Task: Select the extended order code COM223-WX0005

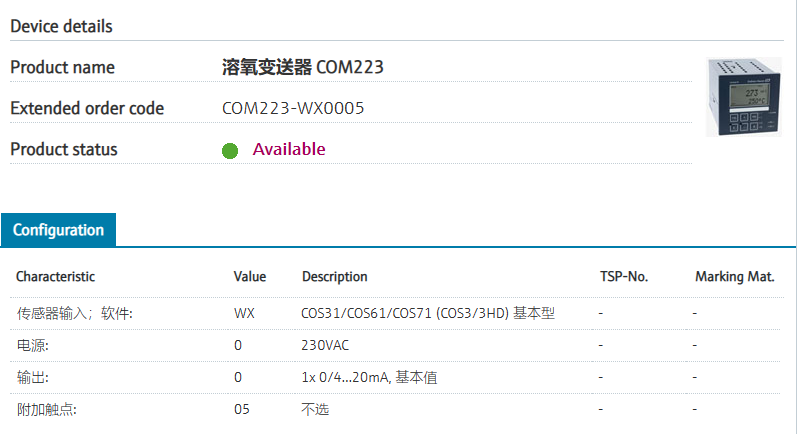Action: pyautogui.click(x=293, y=108)
